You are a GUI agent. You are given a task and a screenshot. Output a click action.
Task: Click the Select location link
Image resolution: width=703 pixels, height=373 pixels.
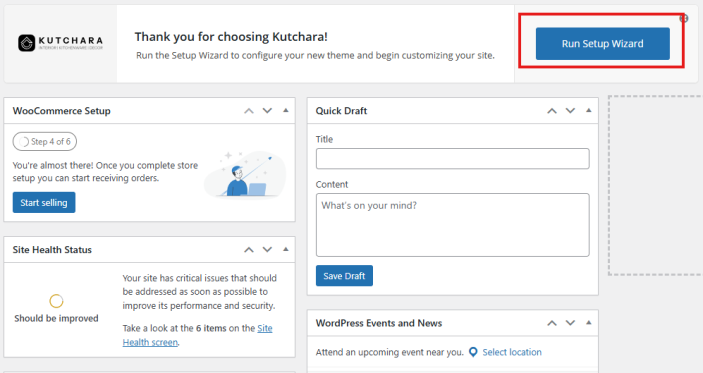click(512, 352)
